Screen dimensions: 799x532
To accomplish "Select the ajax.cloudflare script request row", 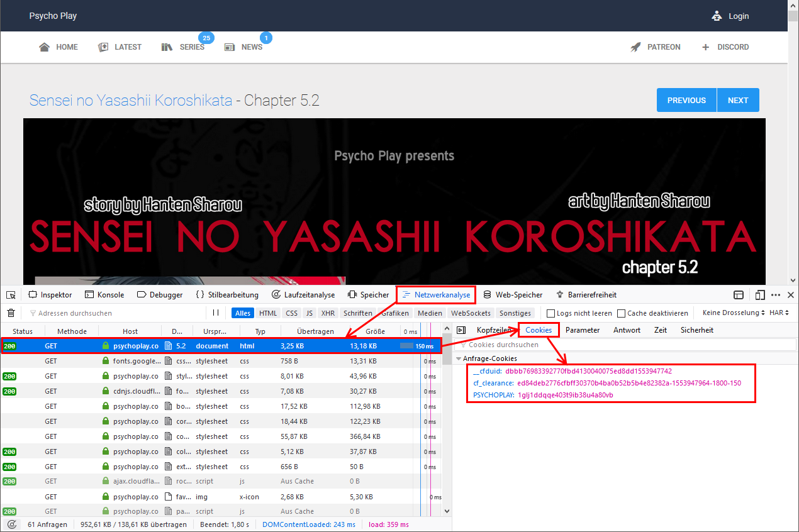I will pyautogui.click(x=221, y=482).
